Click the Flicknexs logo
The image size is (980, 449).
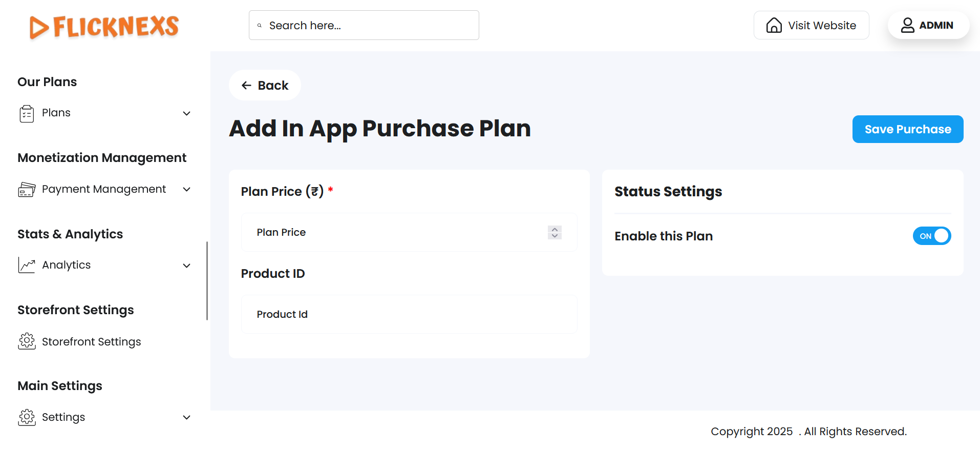click(x=104, y=27)
